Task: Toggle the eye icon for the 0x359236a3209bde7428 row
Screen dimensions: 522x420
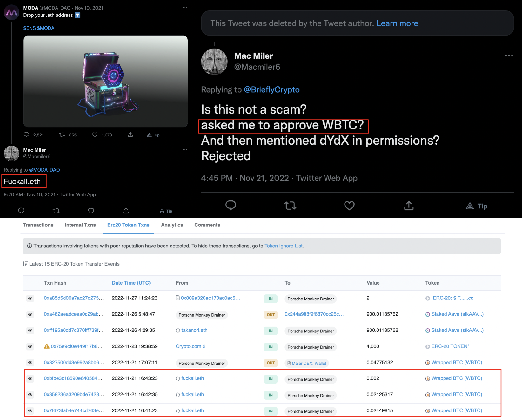Action: point(30,395)
